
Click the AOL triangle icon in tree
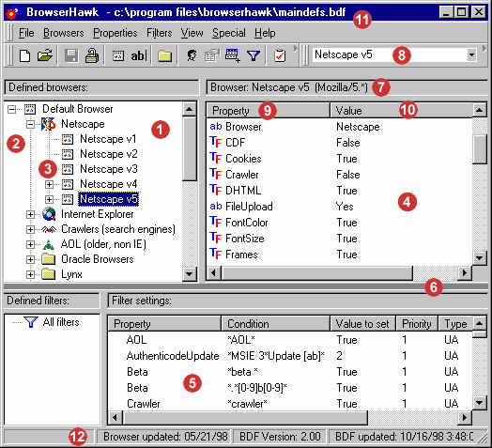point(49,244)
